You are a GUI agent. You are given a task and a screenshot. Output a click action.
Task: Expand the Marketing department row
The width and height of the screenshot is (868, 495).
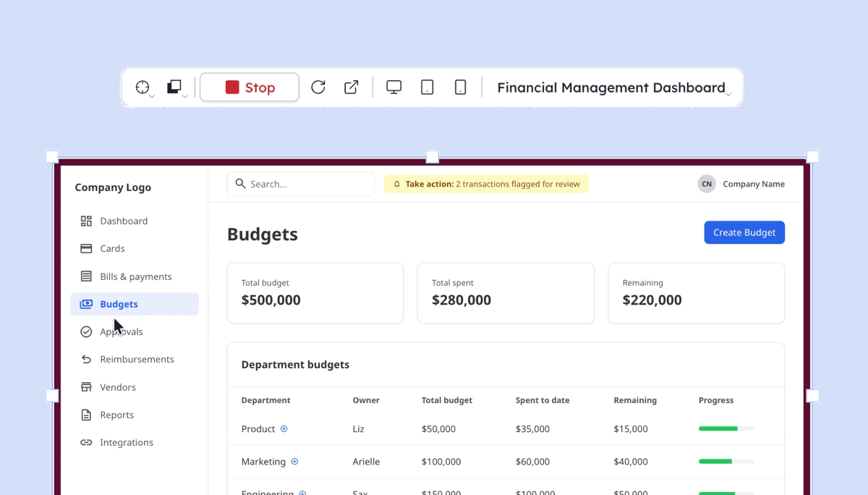(x=294, y=461)
